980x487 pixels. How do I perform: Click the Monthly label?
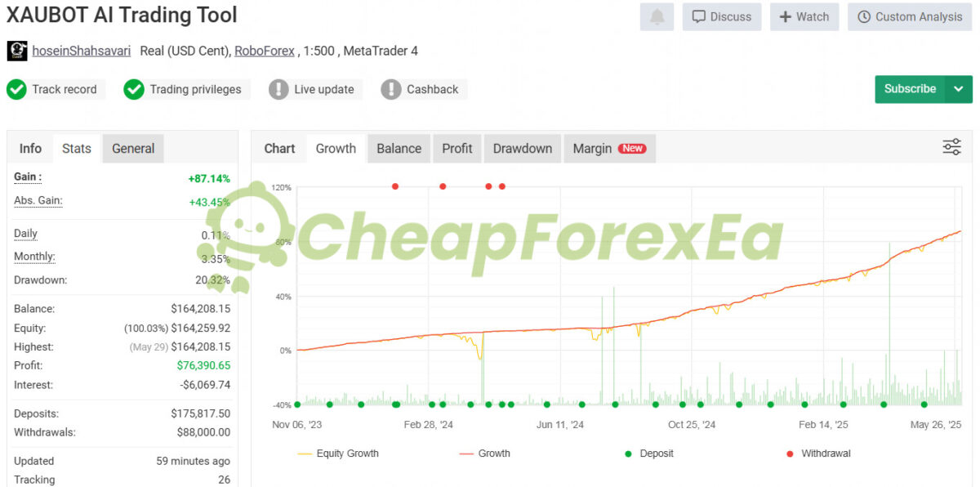[34, 257]
